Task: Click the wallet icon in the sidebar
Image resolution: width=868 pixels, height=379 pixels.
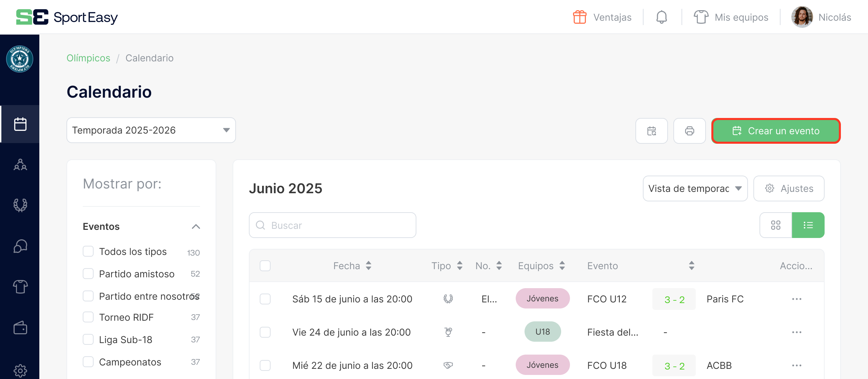Action: (x=20, y=328)
